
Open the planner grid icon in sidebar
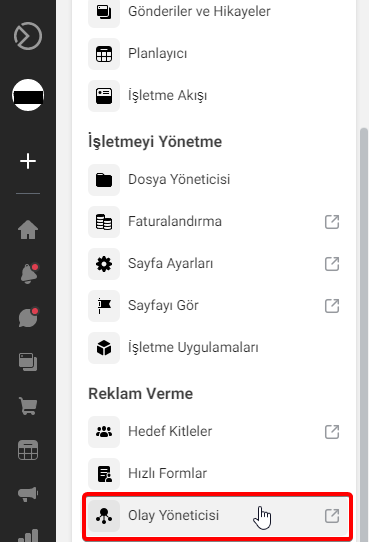click(x=28, y=450)
